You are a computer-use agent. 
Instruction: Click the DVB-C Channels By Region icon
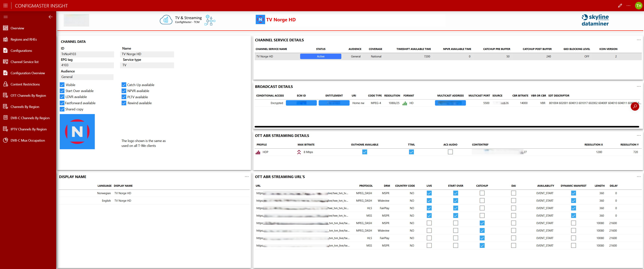[5, 118]
